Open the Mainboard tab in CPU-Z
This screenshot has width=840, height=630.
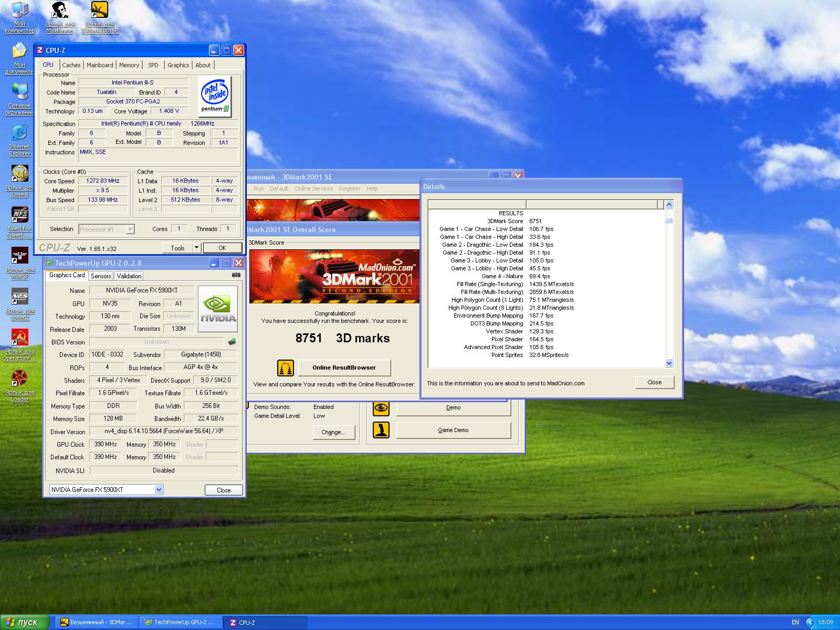[x=100, y=65]
